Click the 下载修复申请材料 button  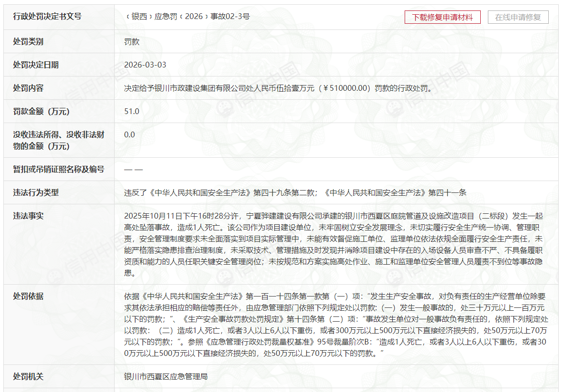point(442,17)
